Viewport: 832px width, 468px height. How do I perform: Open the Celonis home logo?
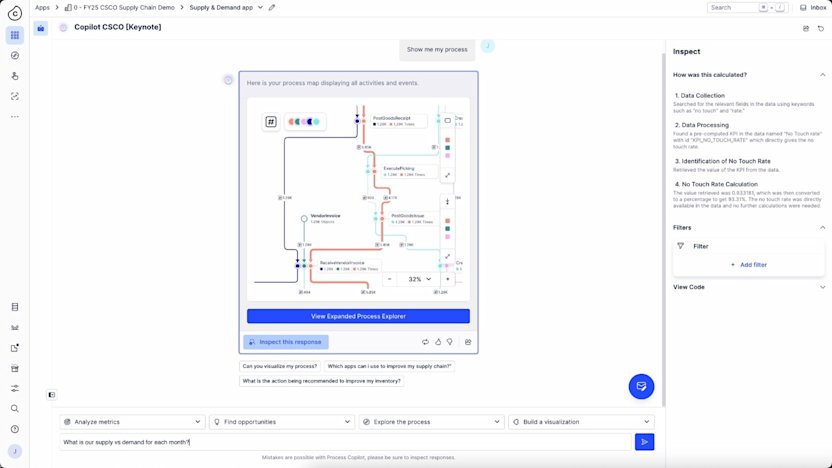[15, 13]
